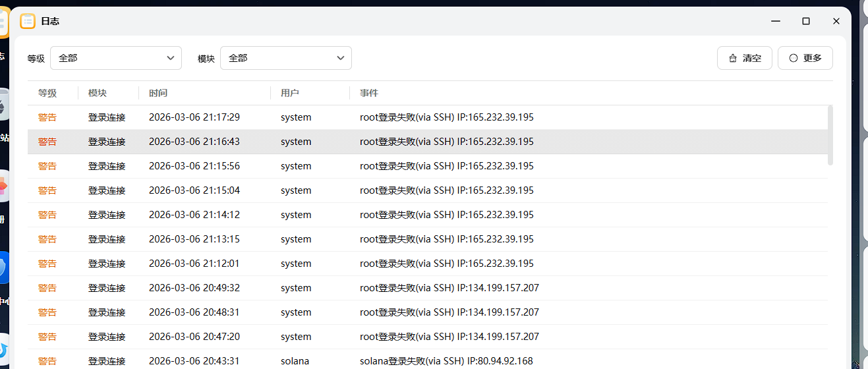Select timestamp 2026-03-06 20:43:31
This screenshot has height=369, width=868.
194,361
